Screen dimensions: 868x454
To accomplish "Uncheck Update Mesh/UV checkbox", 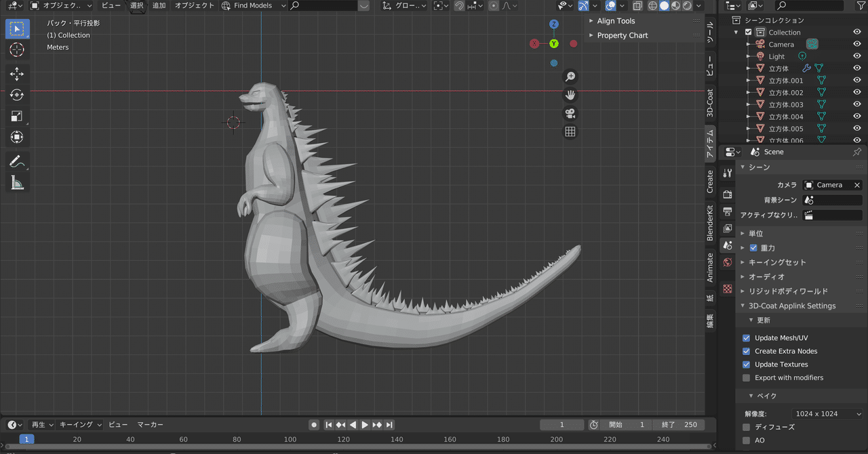I will [747, 338].
